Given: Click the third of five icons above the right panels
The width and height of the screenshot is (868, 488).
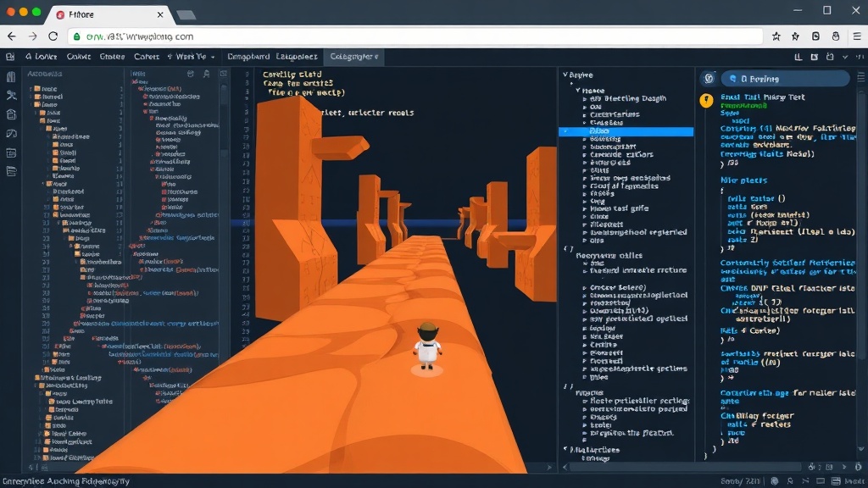Looking at the screenshot, I should tap(830, 57).
